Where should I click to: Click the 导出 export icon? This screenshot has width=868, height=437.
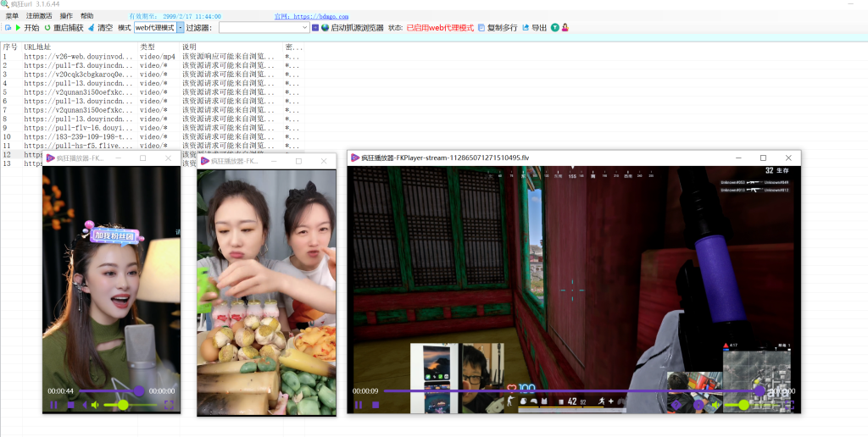pyautogui.click(x=526, y=28)
